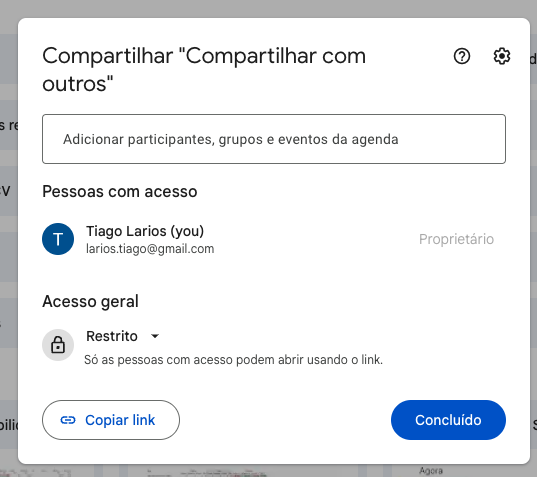Click the Compartilhar dialog title text
537x477 pixels.
pos(204,70)
